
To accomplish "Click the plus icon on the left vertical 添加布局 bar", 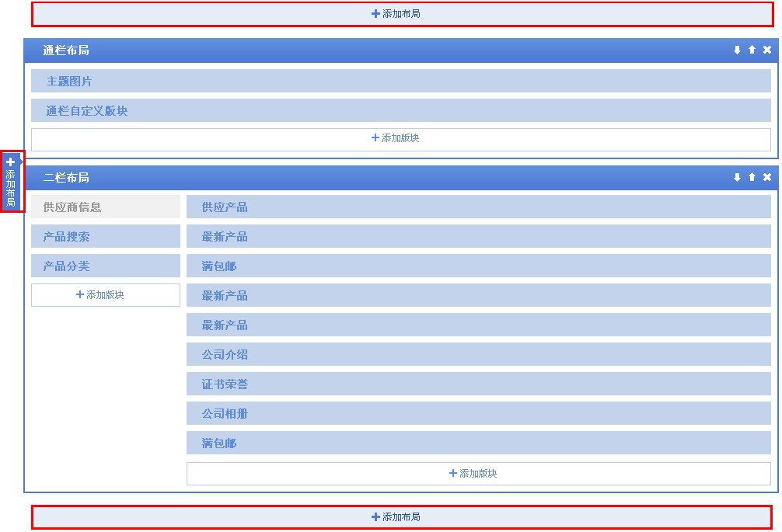I will click(x=10, y=161).
